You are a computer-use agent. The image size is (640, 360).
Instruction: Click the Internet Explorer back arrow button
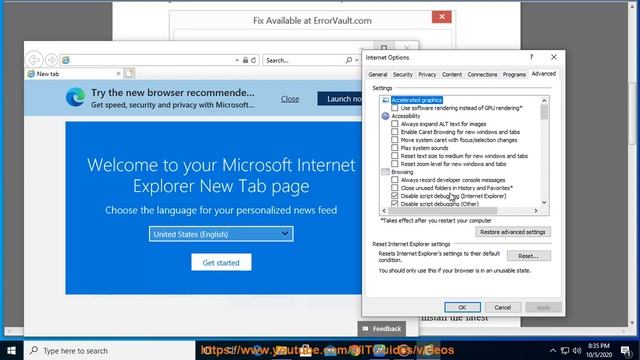click(34, 60)
